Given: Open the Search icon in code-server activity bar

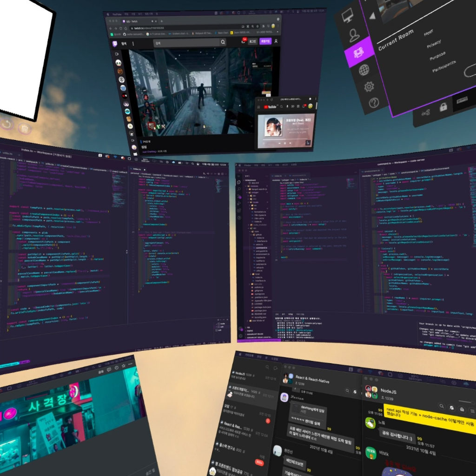Looking at the screenshot, I should point(239,189).
